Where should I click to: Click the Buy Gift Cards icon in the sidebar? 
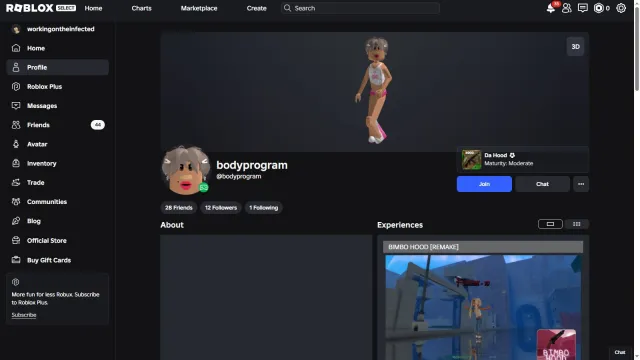16,260
